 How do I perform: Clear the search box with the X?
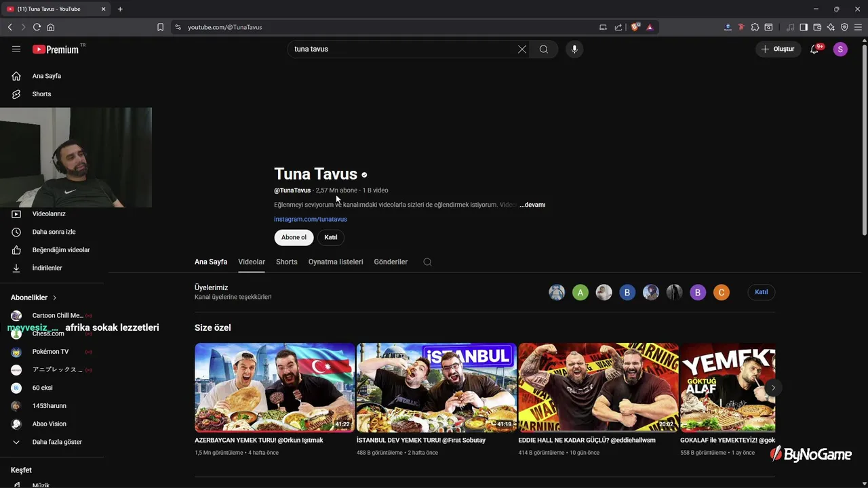pos(522,49)
